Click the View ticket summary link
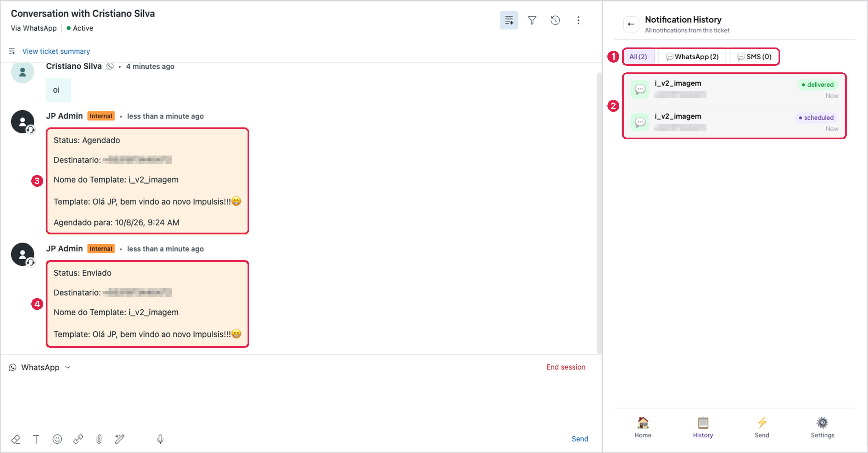The image size is (868, 453). click(56, 51)
